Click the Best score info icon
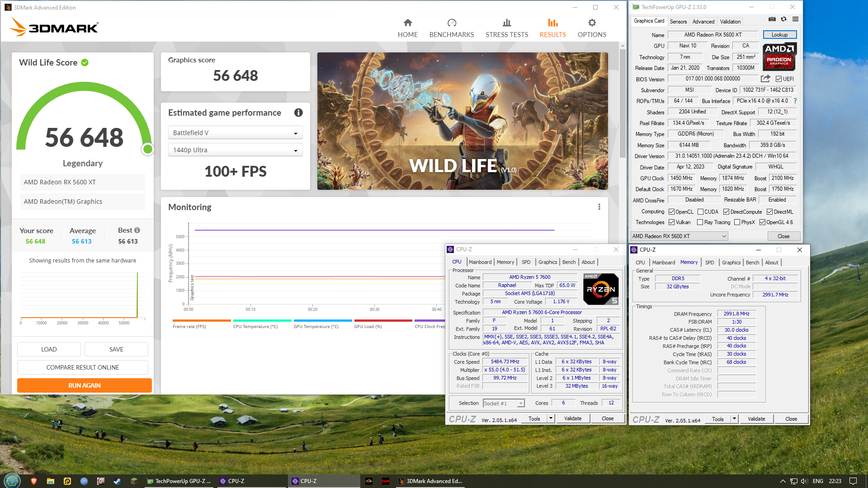 coord(137,230)
